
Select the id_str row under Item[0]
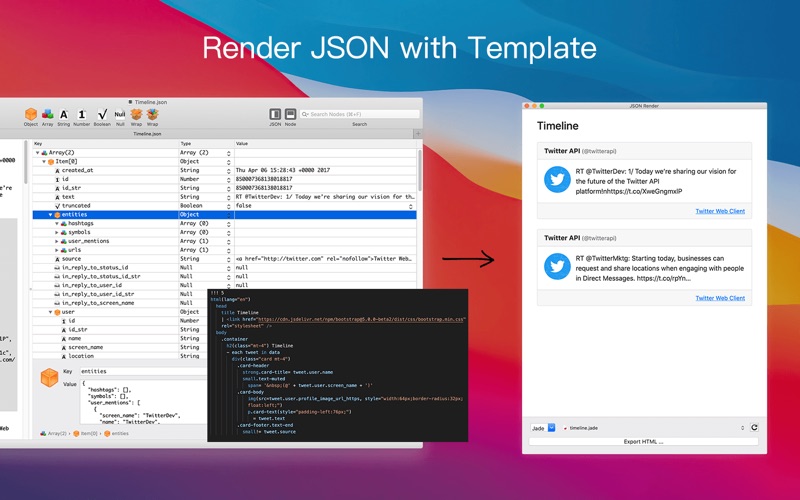pyautogui.click(x=224, y=188)
